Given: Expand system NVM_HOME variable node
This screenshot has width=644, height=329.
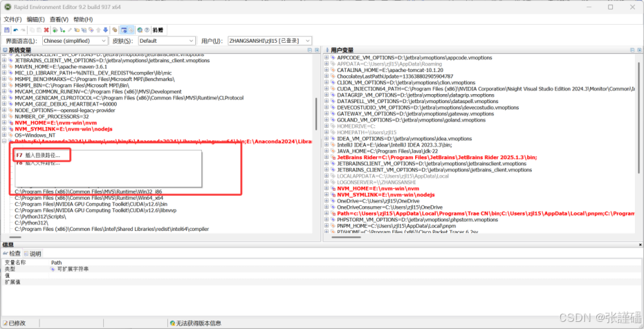Looking at the screenshot, I should point(5,123).
